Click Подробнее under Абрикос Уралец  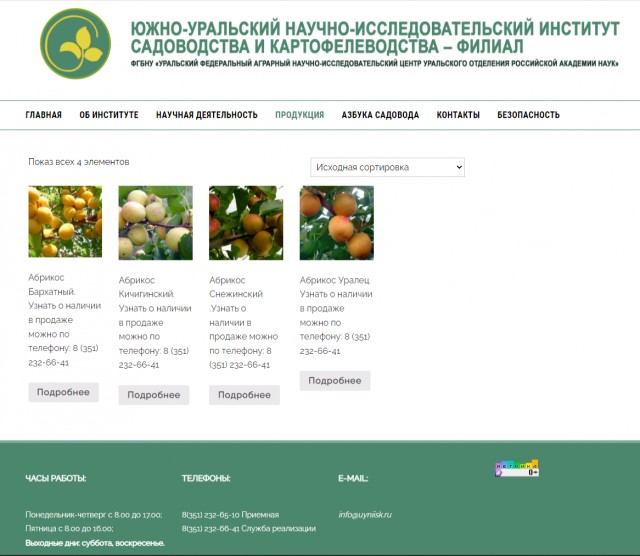(335, 381)
